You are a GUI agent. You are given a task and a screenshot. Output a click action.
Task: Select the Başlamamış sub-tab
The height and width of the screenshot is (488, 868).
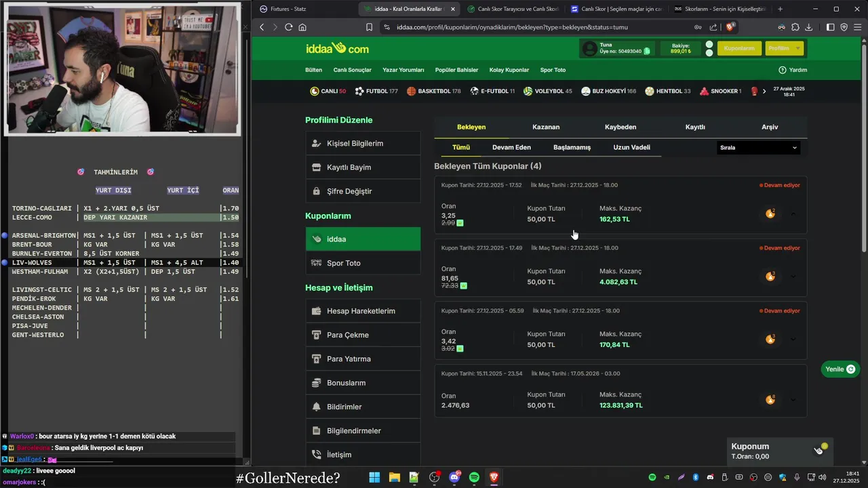click(x=572, y=147)
